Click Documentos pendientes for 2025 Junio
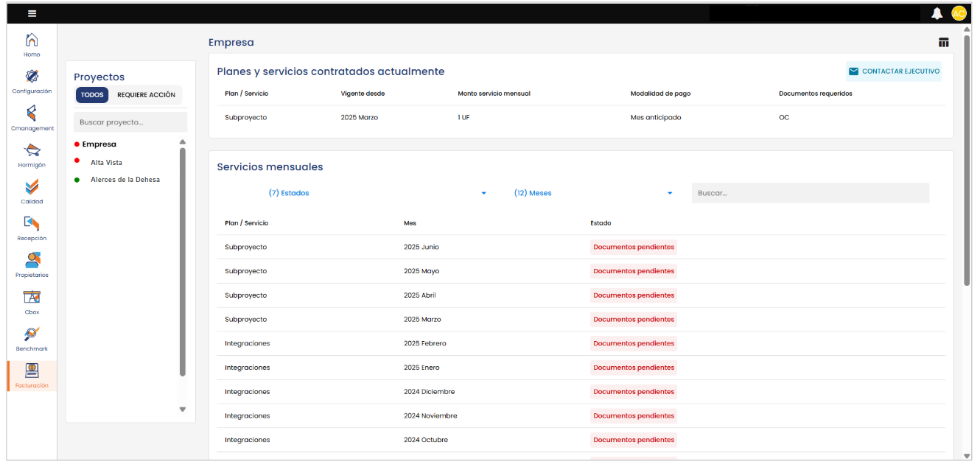The image size is (980, 467). tap(634, 247)
